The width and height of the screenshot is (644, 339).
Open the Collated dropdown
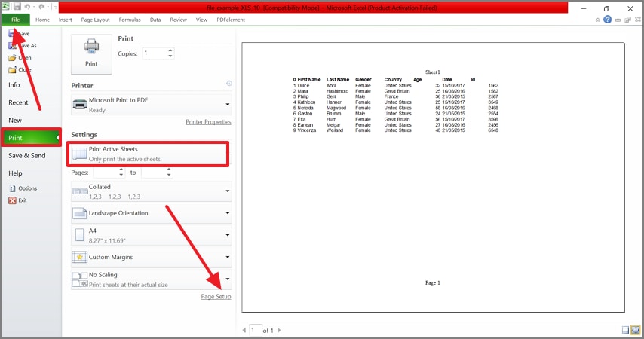click(x=152, y=191)
